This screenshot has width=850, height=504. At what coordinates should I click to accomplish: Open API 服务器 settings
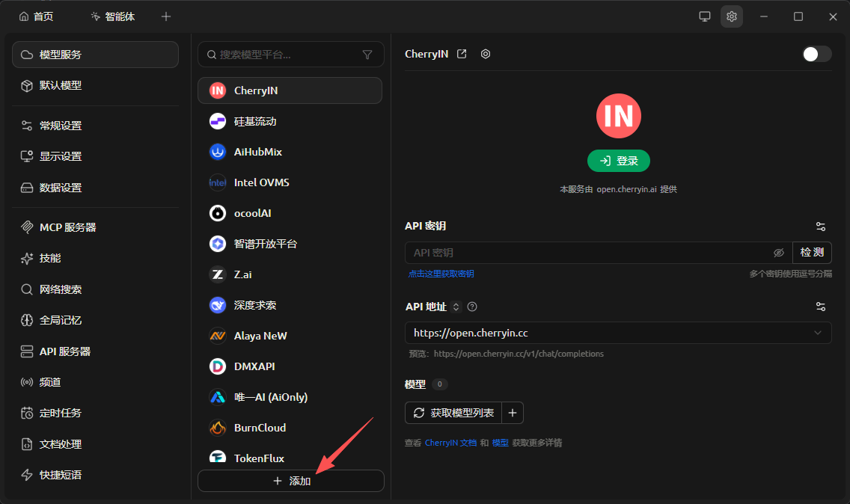tap(96, 351)
